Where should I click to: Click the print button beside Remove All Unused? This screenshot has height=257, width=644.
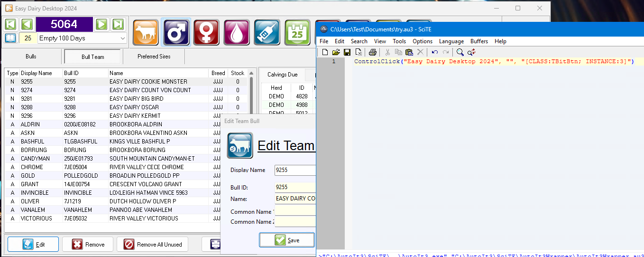tap(212, 244)
